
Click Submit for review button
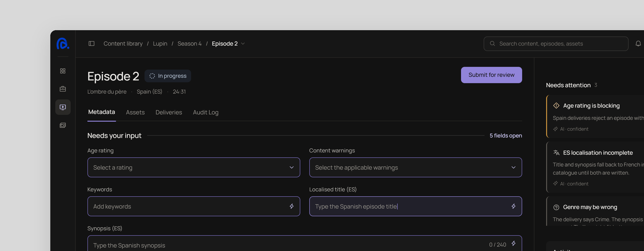click(491, 75)
